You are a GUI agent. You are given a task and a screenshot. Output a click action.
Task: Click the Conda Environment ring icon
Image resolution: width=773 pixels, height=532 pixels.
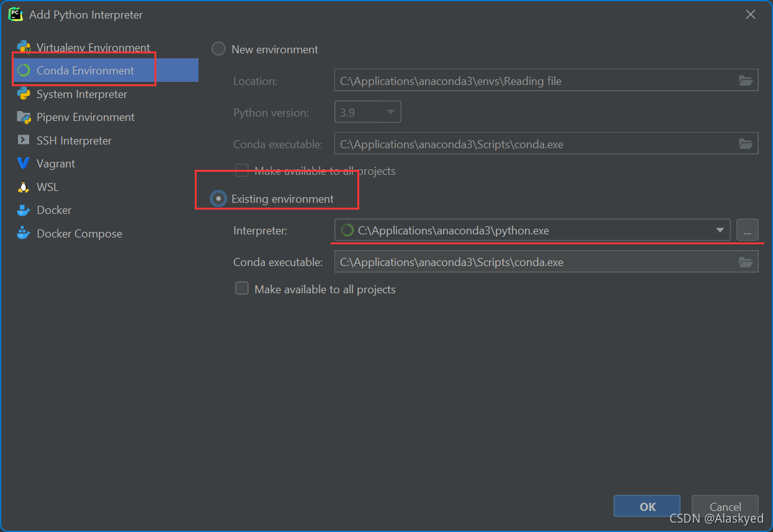tap(24, 70)
